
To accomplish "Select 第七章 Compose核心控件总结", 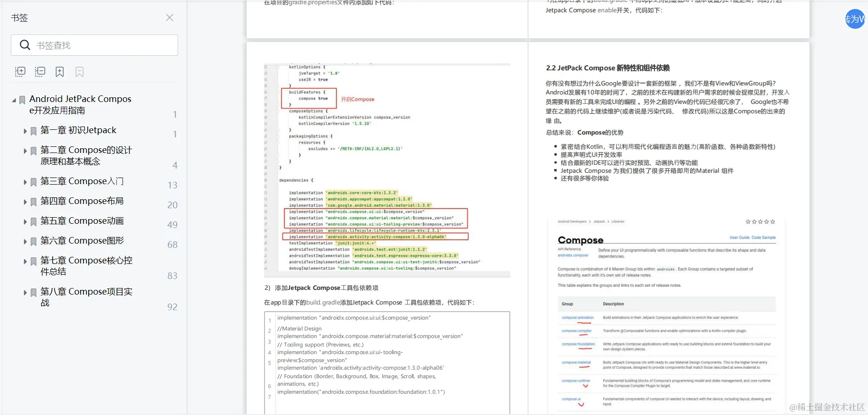I will tap(86, 266).
